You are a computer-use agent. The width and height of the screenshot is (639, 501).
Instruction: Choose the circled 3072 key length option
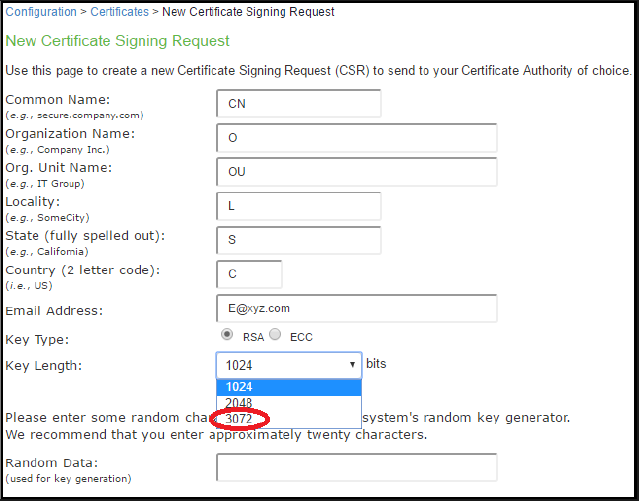[239, 417]
